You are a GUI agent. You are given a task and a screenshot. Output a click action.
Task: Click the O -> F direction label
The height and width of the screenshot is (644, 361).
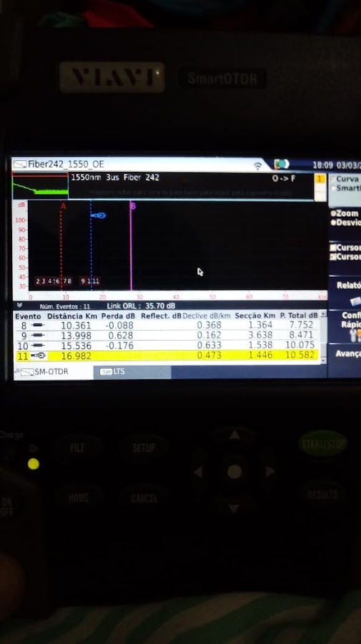point(284,179)
